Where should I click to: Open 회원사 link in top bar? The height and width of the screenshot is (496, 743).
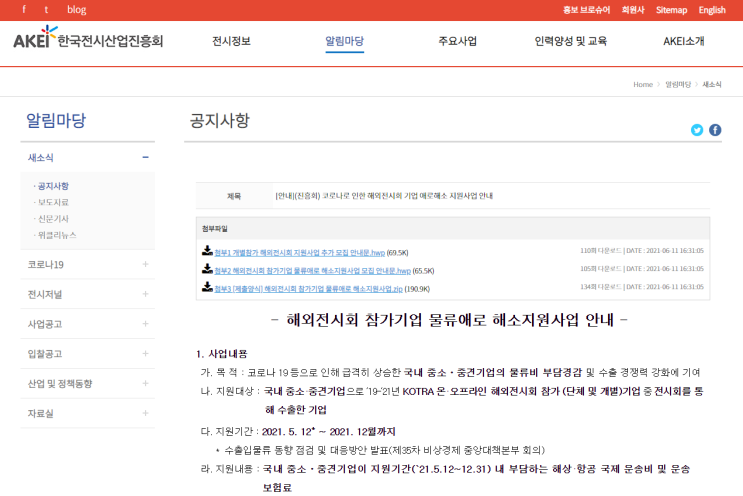[x=633, y=10]
